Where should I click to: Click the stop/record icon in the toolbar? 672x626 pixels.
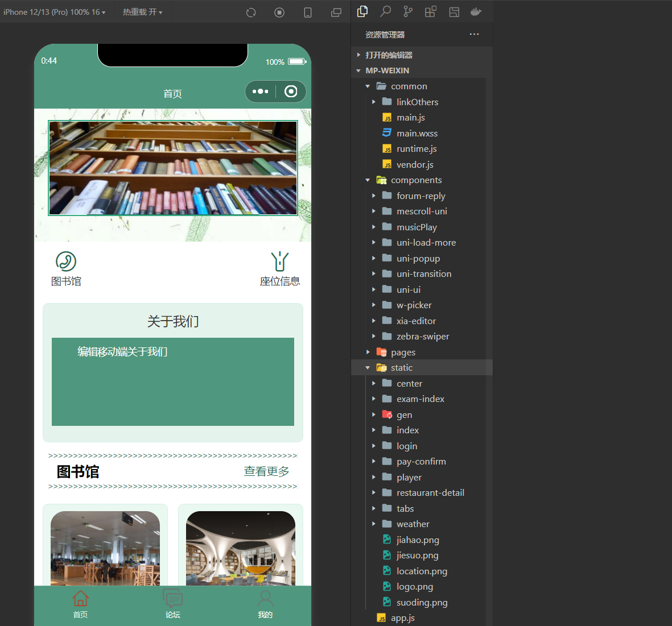tap(279, 12)
